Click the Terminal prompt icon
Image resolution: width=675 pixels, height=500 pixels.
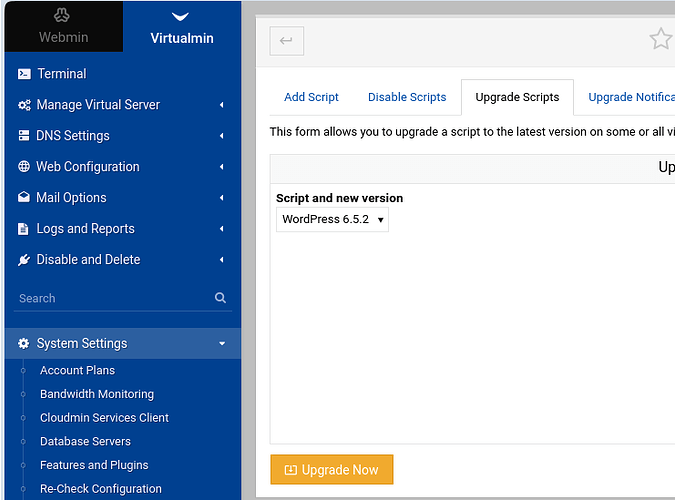24,74
